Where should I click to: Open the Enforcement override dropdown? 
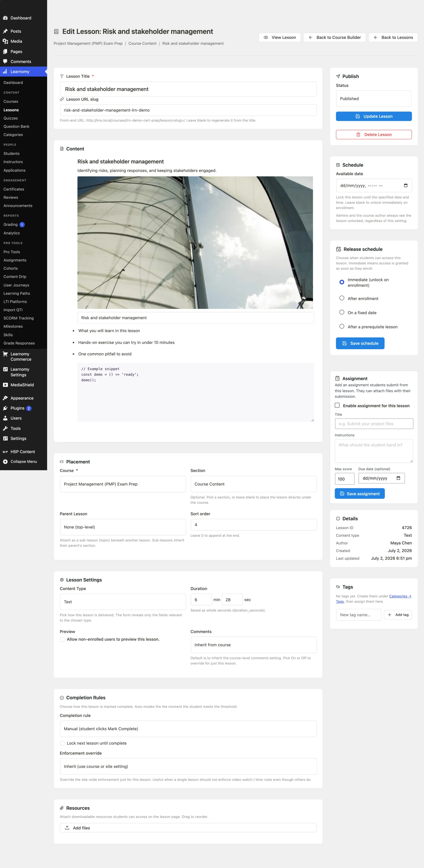tap(188, 766)
